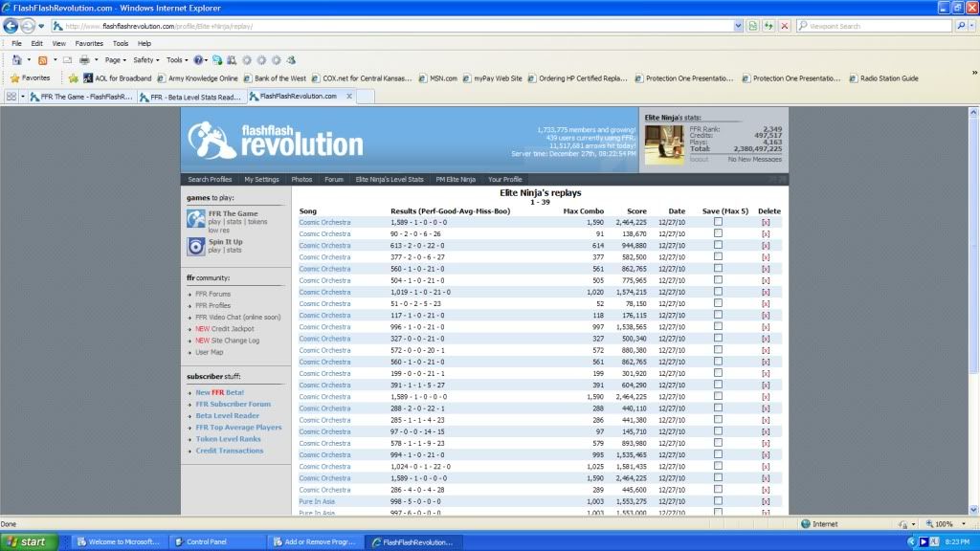Switch to FFR The Game browser tab
The width and height of the screenshot is (980, 551).
(x=79, y=97)
